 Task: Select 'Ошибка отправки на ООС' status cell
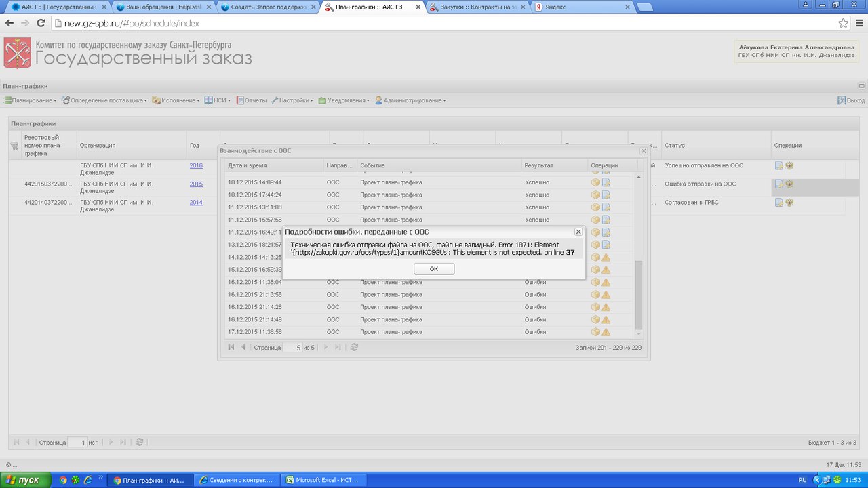pos(716,188)
